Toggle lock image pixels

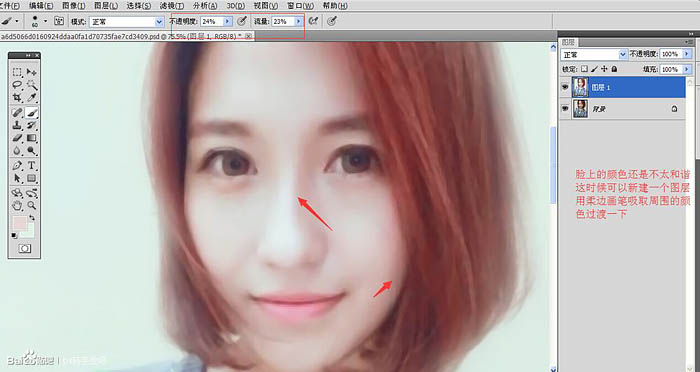594,69
